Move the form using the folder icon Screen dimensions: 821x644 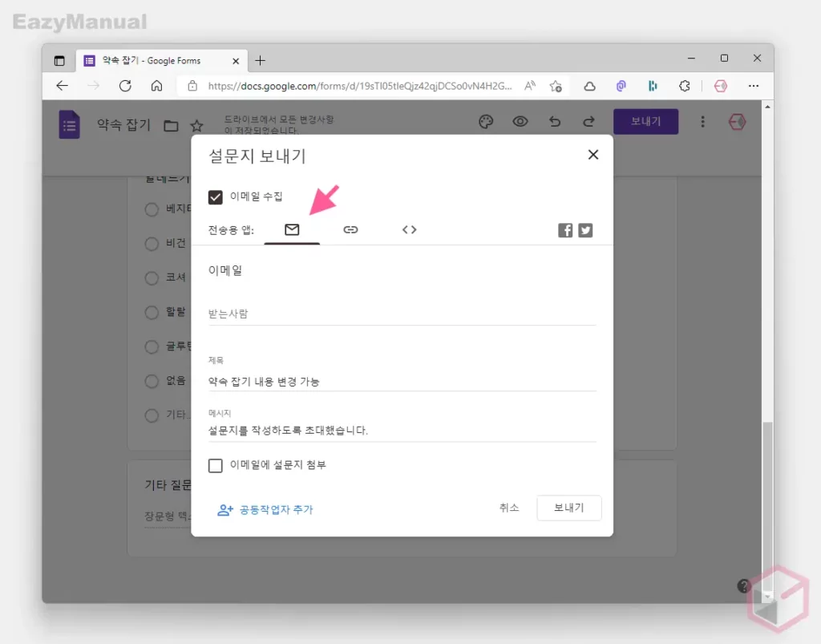tap(170, 125)
